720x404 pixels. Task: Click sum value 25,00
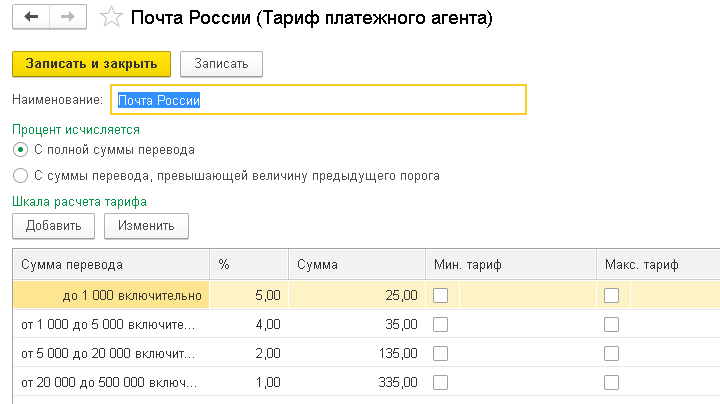[401, 295]
